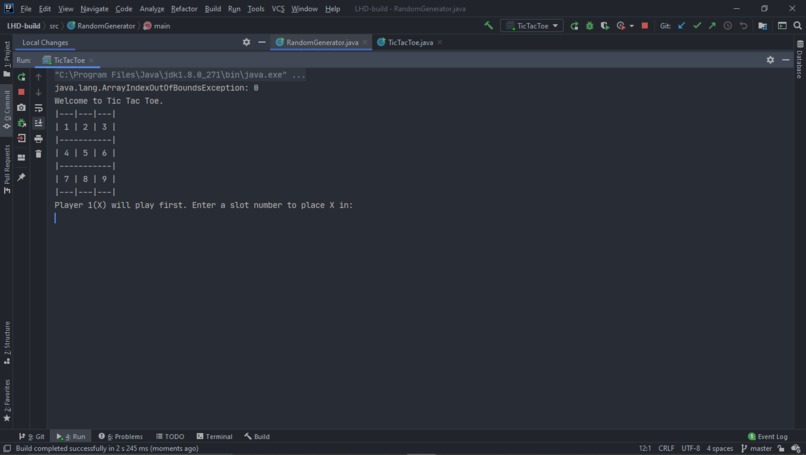Click the RandomGenerator breadcrumb
Screen dimensions: 806x455
[101, 26]
